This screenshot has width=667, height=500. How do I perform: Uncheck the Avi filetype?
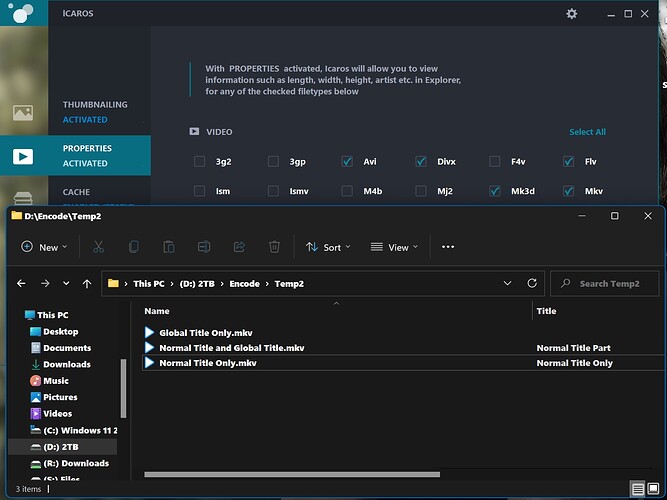click(347, 162)
